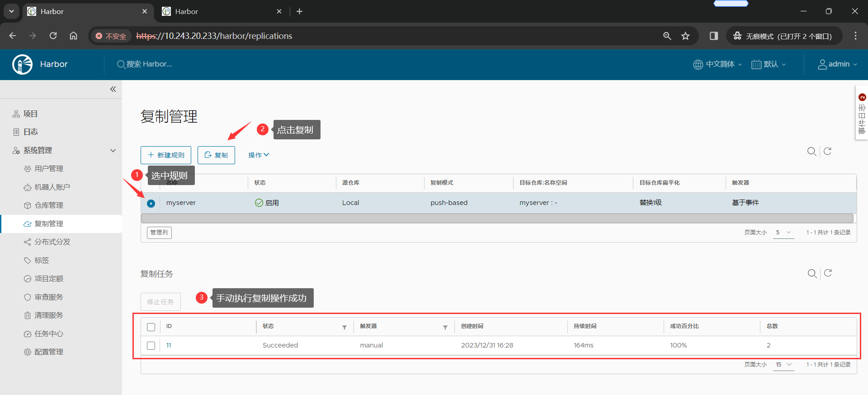Refresh the replication tasks list
Viewport: 868px width, 395px height.
pyautogui.click(x=828, y=273)
